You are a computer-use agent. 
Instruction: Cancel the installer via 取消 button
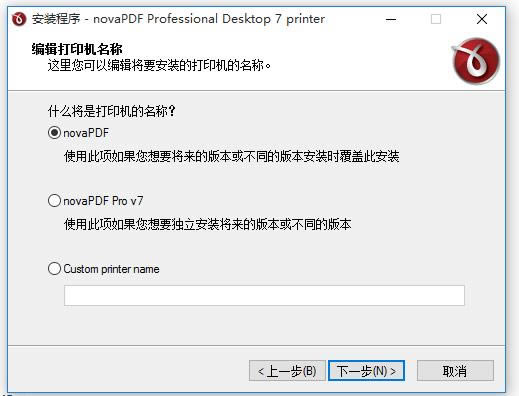[x=455, y=371]
